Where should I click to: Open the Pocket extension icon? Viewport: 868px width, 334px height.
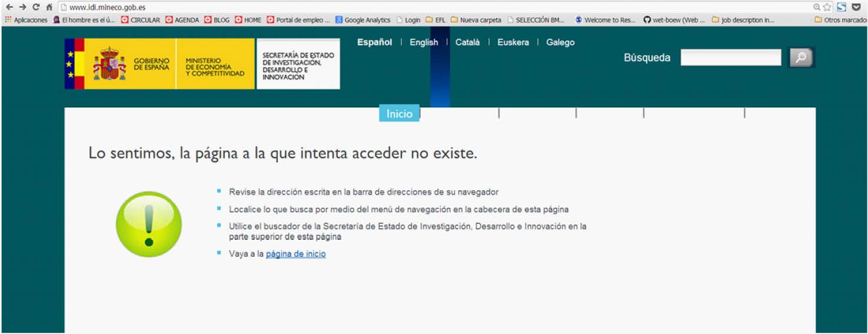coord(856,7)
